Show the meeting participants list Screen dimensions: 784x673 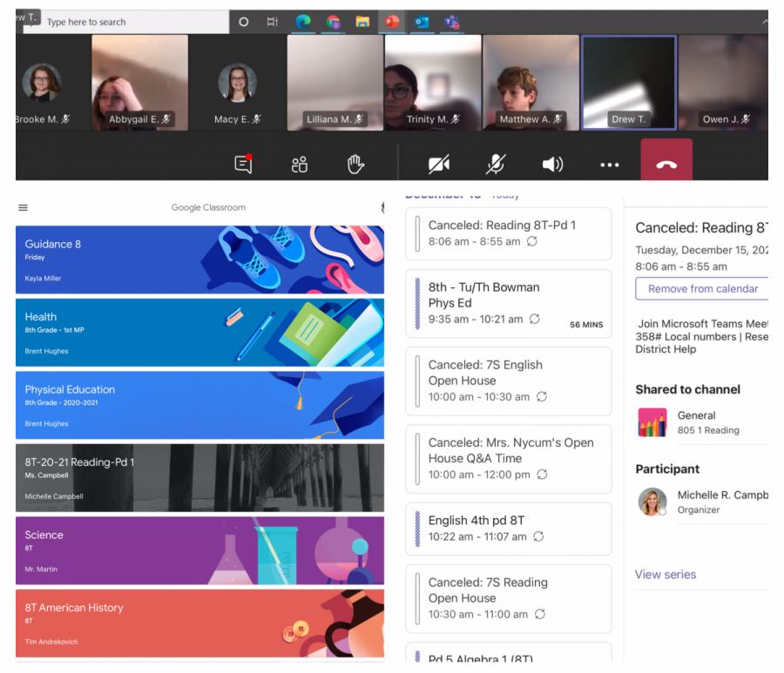point(300,164)
